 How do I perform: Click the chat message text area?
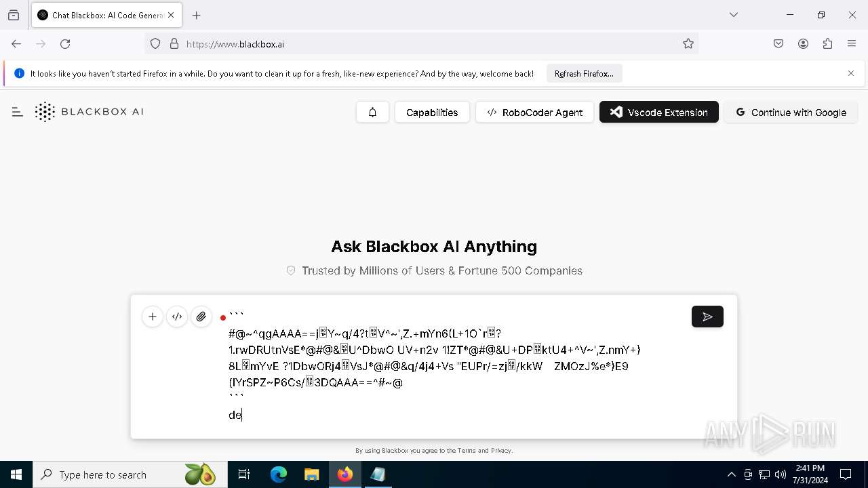(454, 366)
